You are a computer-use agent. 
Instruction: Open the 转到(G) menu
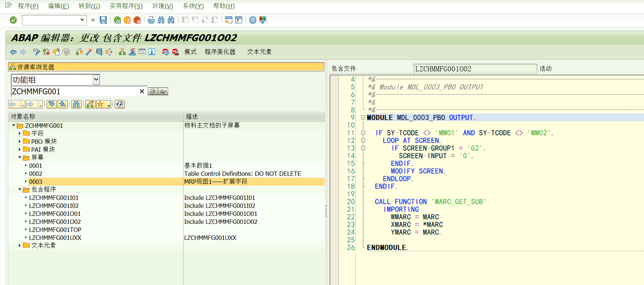[x=89, y=6]
